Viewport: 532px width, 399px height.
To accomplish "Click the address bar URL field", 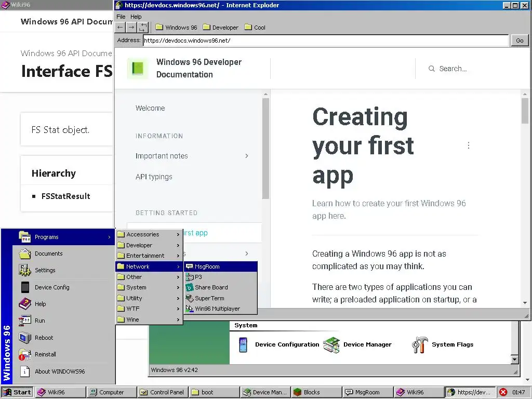I will pyautogui.click(x=326, y=41).
